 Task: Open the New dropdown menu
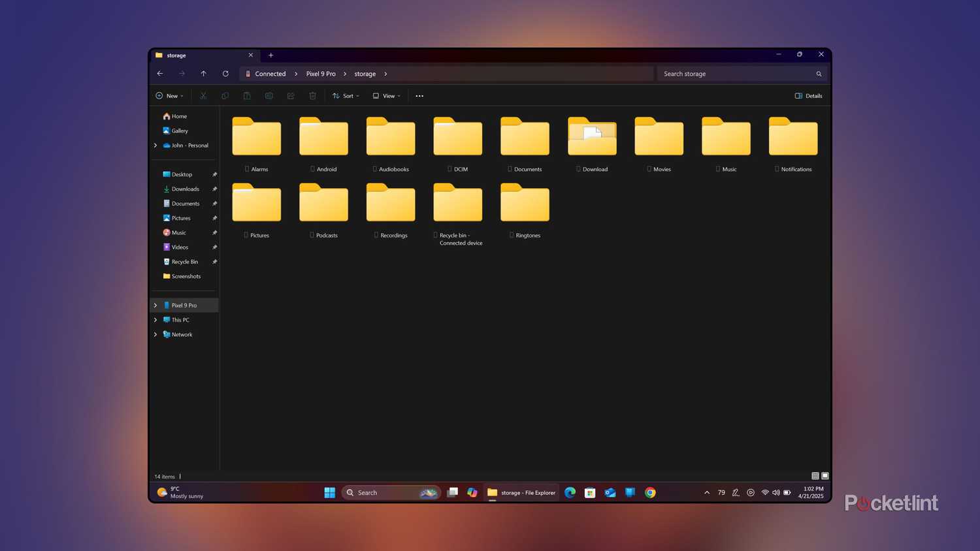pos(170,96)
